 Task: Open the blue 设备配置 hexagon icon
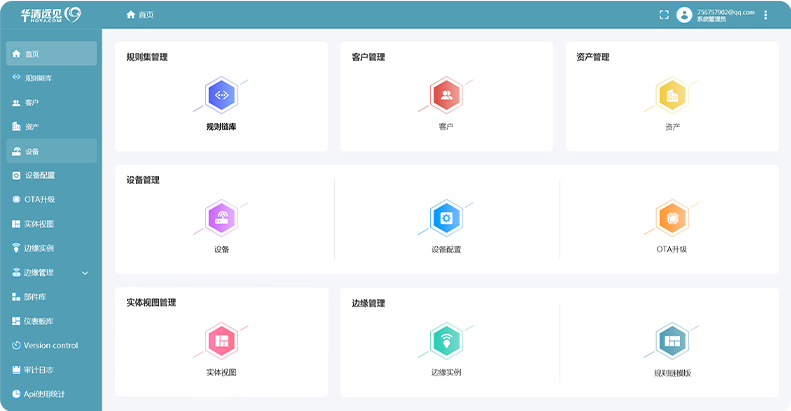coord(446,218)
